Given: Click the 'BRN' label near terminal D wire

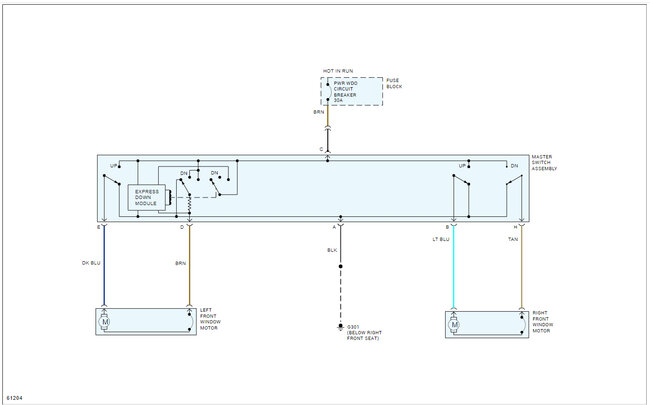Looking at the screenshot, I should (180, 263).
